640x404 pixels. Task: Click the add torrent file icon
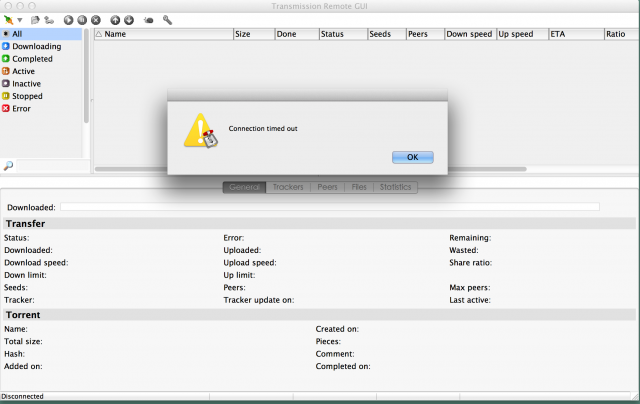pyautogui.click(x=36, y=20)
